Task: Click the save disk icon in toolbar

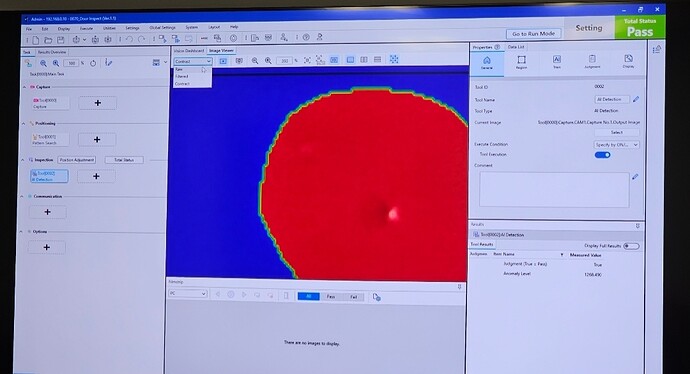Action: tap(61, 40)
